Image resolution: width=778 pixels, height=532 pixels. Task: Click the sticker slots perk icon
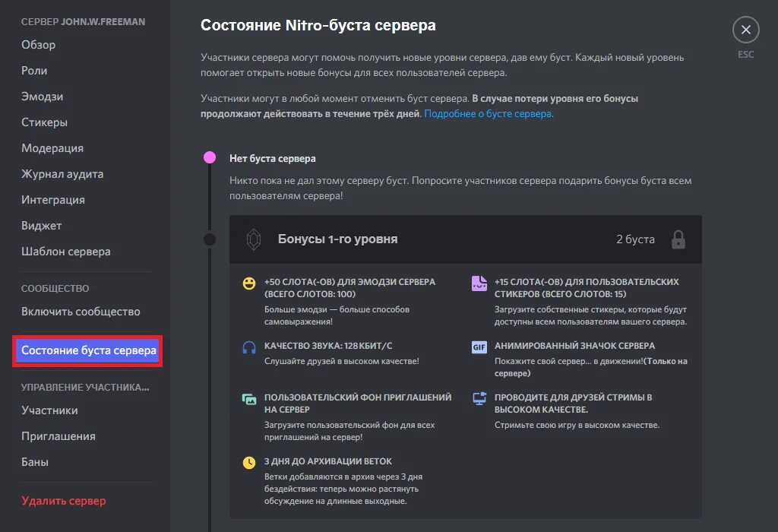[x=479, y=283]
